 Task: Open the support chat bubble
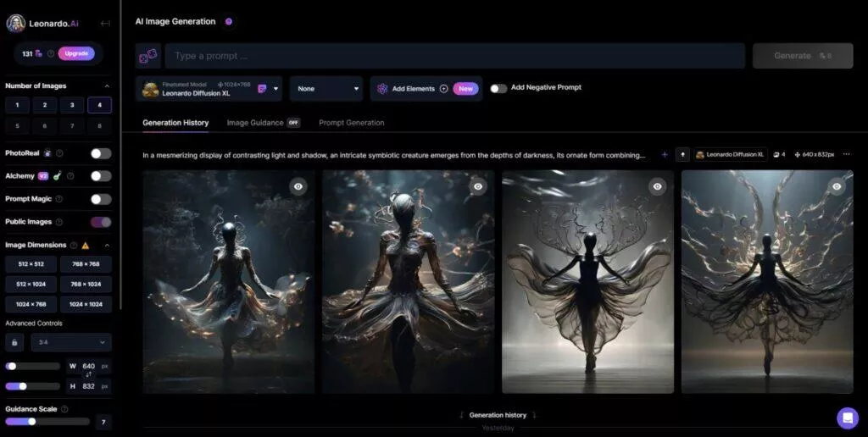(x=848, y=418)
